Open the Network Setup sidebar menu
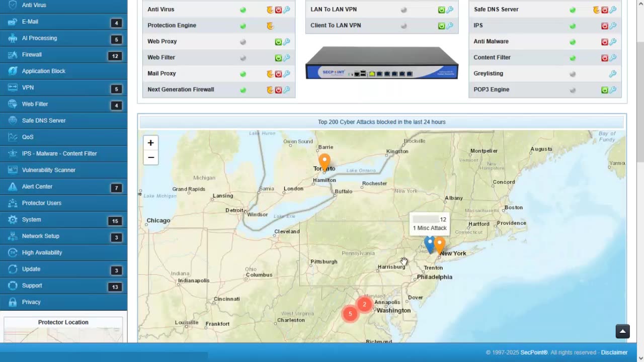 (63, 236)
